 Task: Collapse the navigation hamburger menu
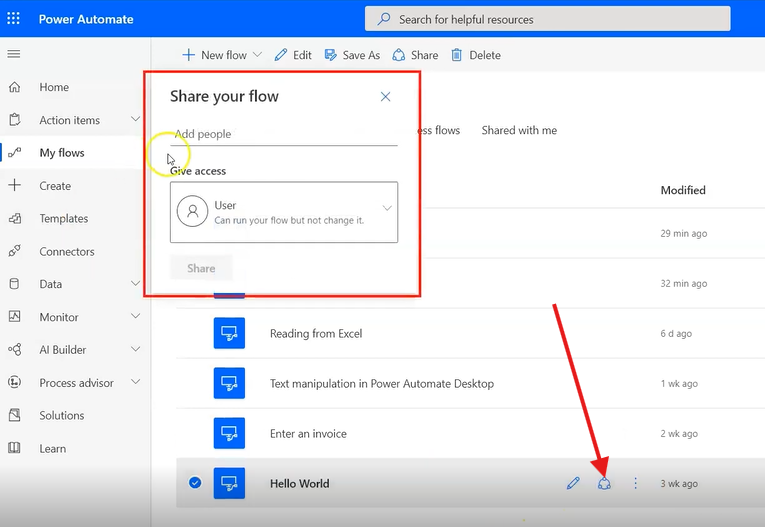tap(14, 54)
